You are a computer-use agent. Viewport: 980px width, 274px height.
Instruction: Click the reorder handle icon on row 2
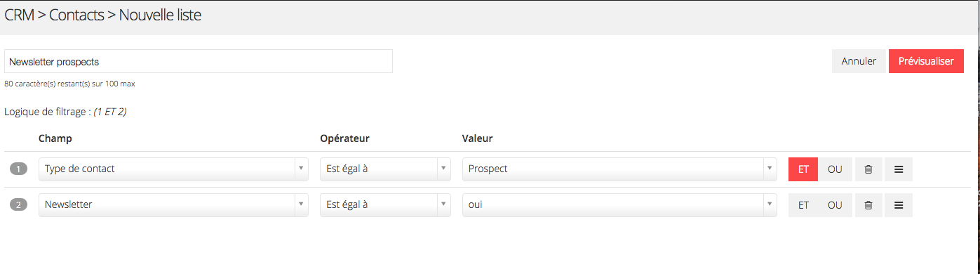pos(899,205)
